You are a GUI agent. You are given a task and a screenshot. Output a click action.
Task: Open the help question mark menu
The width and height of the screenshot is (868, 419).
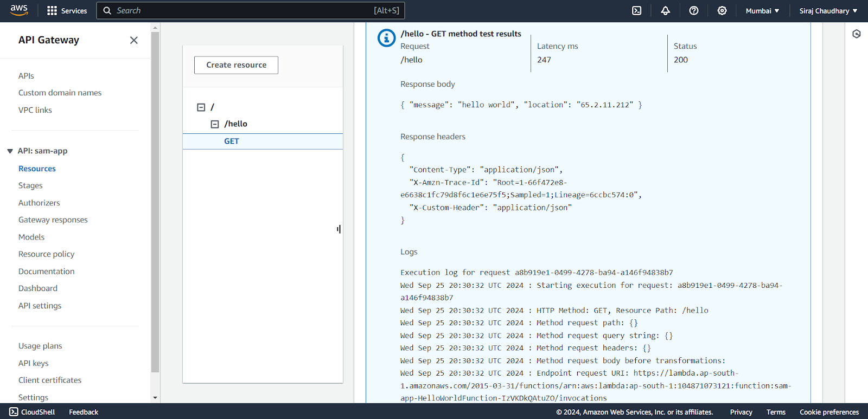694,11
